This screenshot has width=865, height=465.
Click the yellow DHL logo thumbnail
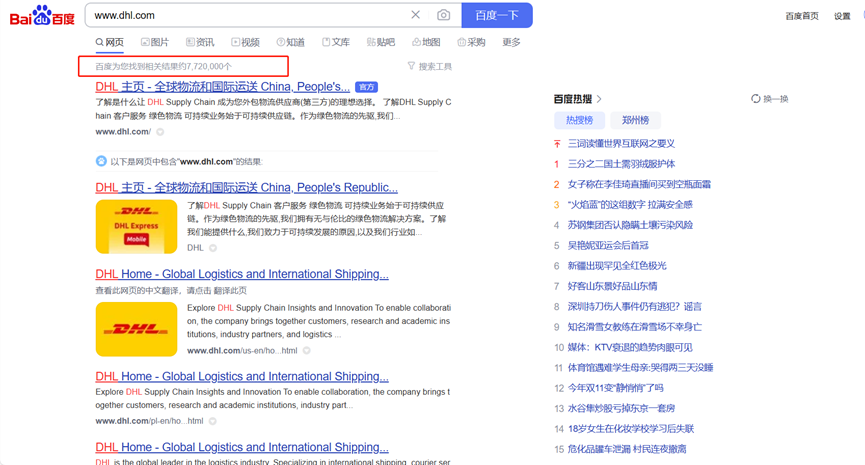[x=136, y=329]
